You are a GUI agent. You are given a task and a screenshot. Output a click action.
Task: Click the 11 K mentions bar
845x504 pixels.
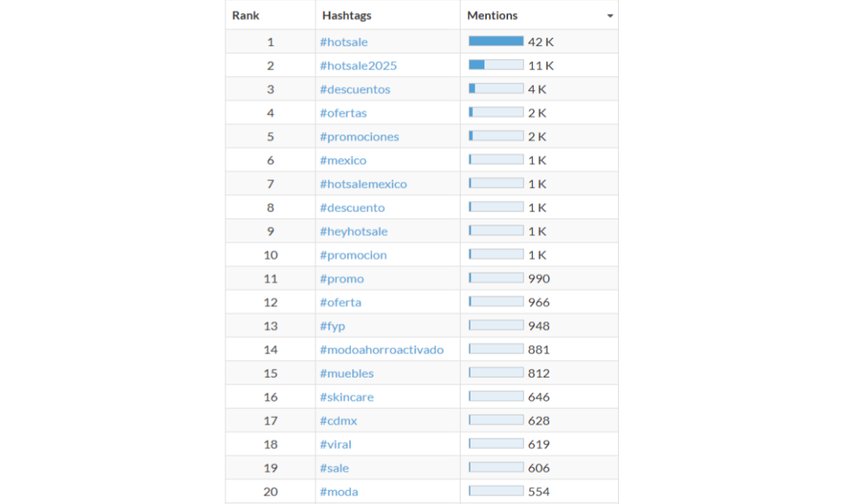point(496,66)
